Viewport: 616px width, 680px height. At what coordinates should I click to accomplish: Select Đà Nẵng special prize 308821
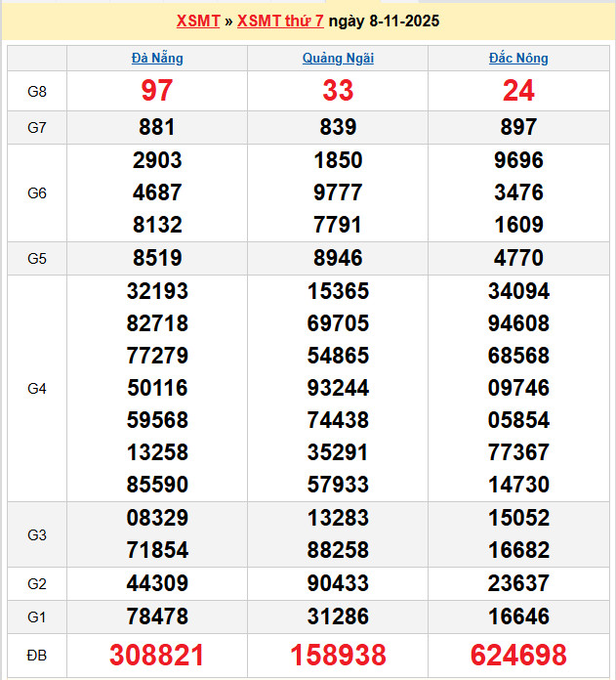(157, 655)
